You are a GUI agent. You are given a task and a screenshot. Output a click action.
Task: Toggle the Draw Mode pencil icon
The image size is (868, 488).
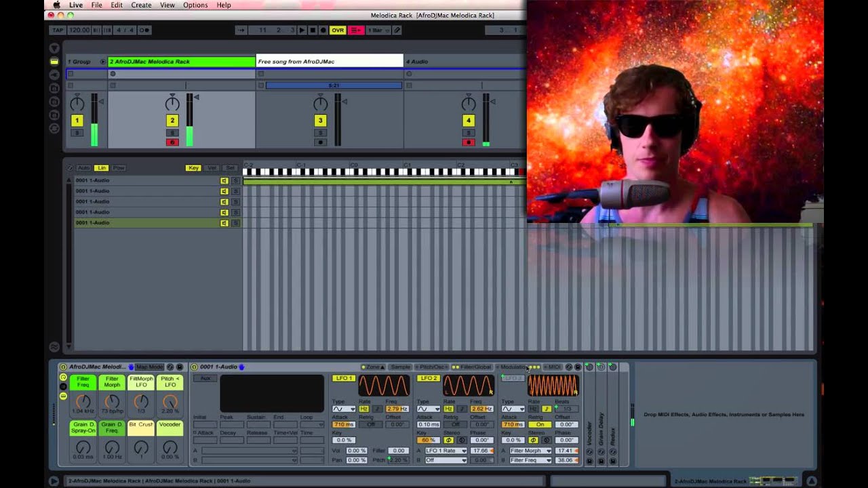(x=397, y=30)
